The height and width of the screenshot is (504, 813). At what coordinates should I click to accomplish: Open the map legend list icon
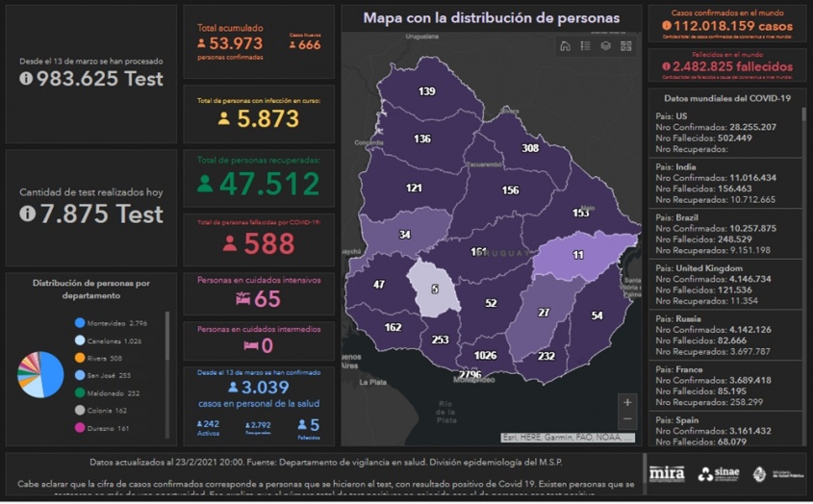click(x=585, y=46)
